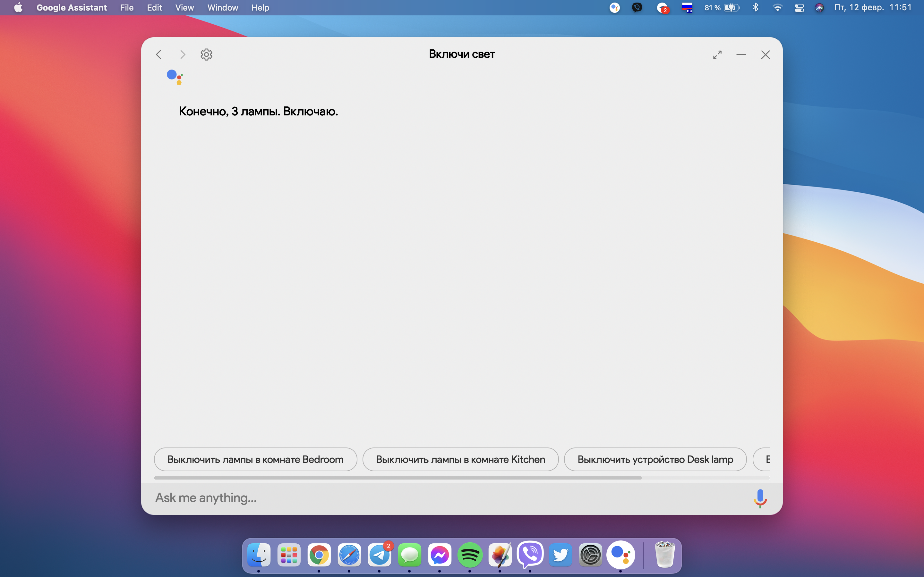The image size is (924, 577).
Task: Open the Google Assistant menu bar icon
Action: coord(614,8)
